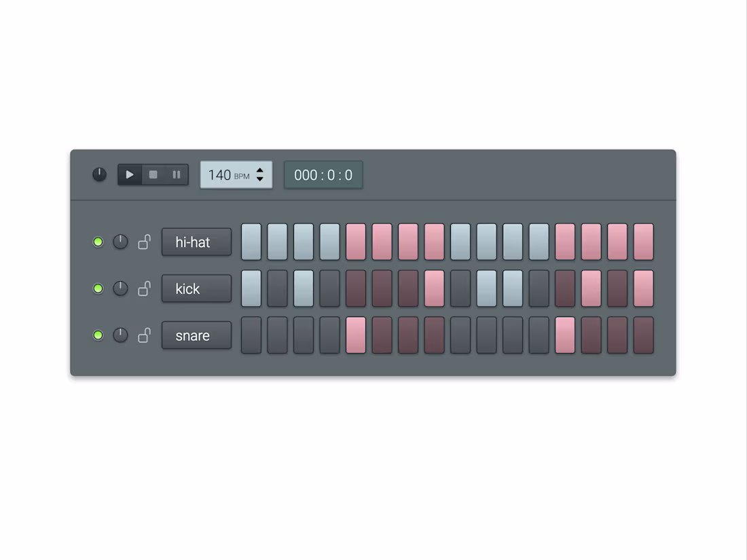Toggle hi-hat step 16 (last pad)

pyautogui.click(x=644, y=242)
